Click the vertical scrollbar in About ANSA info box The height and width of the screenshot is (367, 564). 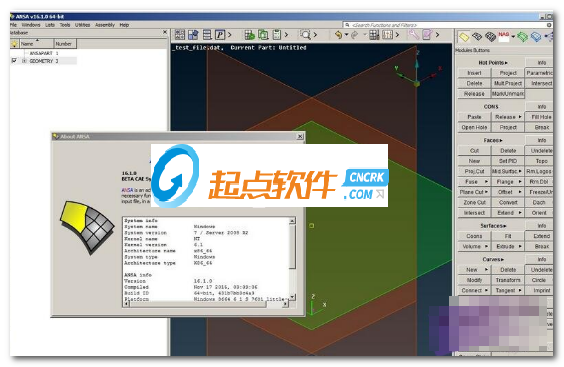point(292,259)
